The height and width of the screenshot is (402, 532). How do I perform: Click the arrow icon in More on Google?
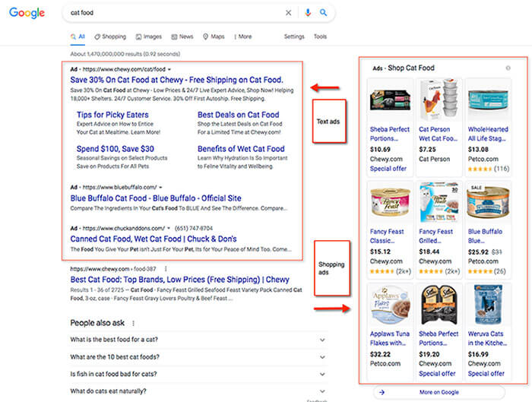[382, 392]
